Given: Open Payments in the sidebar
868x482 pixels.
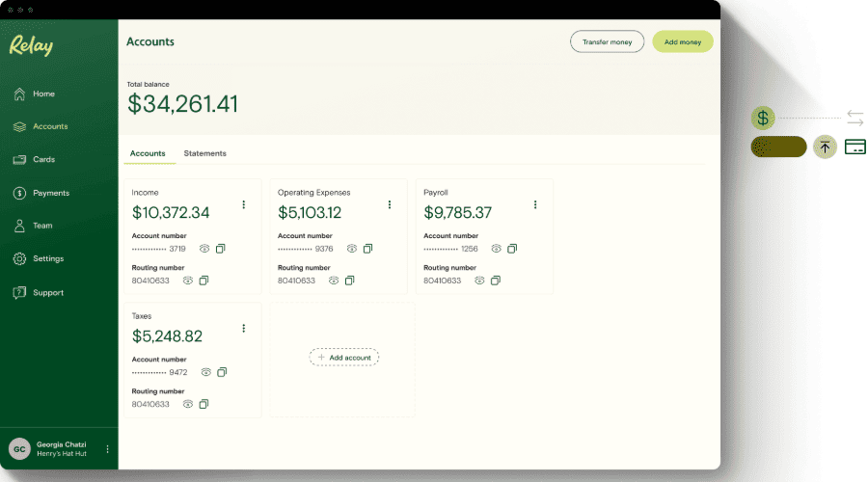Looking at the screenshot, I should [50, 193].
